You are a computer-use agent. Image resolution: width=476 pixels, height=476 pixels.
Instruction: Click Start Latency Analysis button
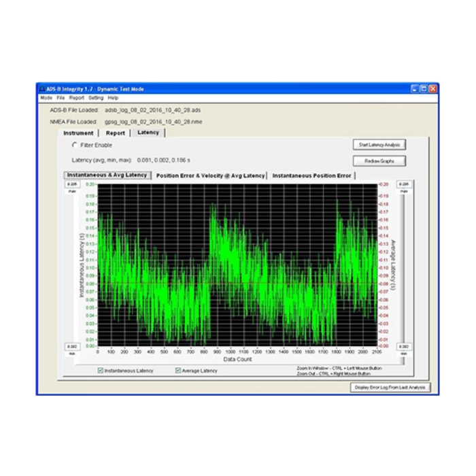pyautogui.click(x=379, y=145)
